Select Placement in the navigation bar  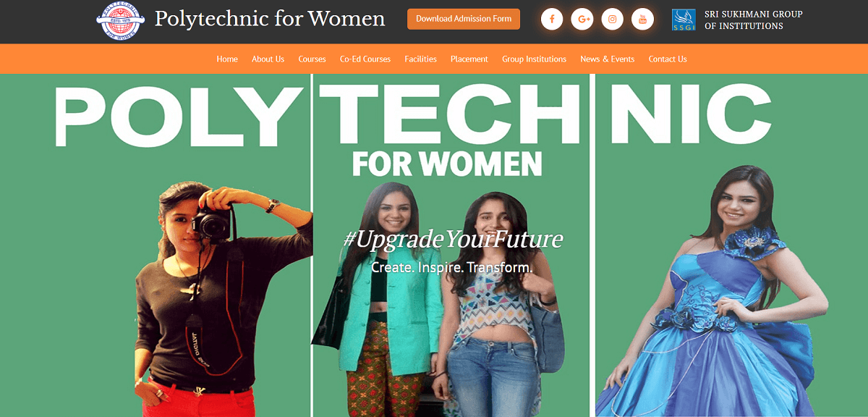click(x=469, y=59)
